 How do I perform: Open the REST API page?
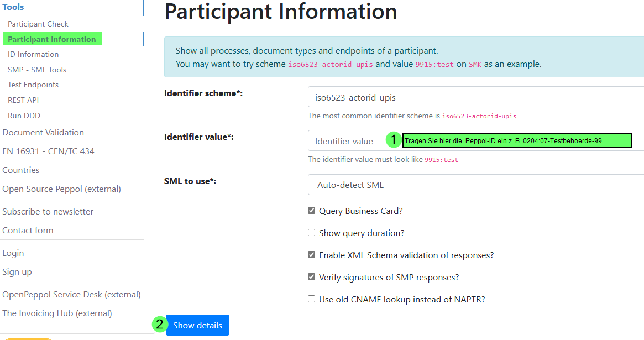pyautogui.click(x=23, y=100)
